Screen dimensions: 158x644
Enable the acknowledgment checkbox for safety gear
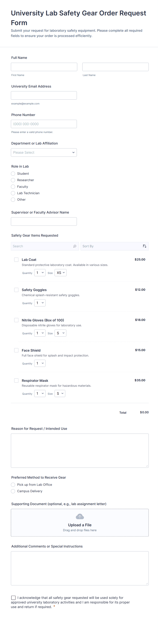13,598
